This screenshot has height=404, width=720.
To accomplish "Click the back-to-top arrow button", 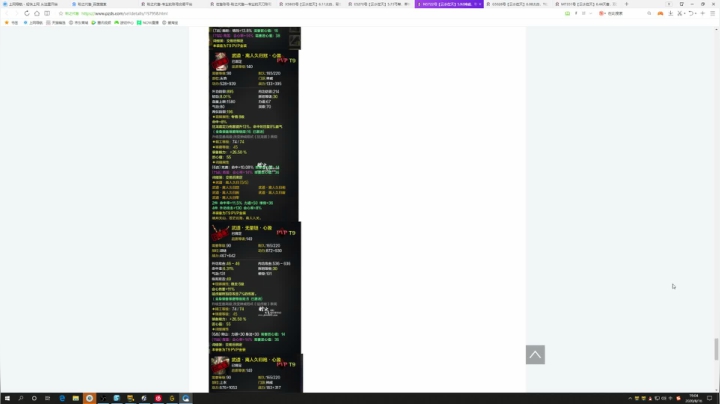I will click(535, 354).
